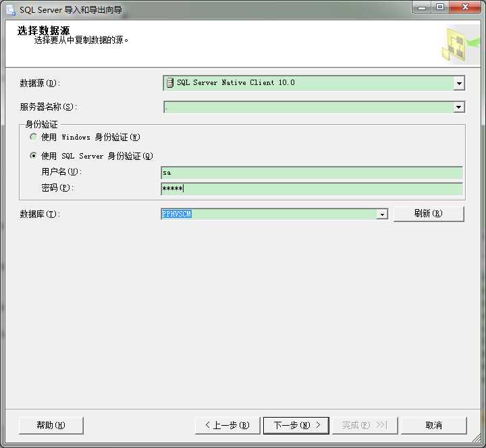Screen dimensions: 486x448
Task: Click the 服务器名称(S) label
Action: coord(49,107)
